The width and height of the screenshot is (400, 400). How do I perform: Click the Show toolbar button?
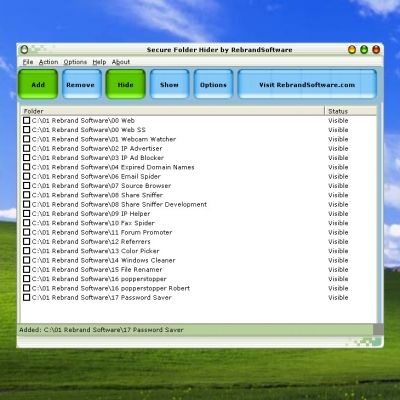pos(169,84)
